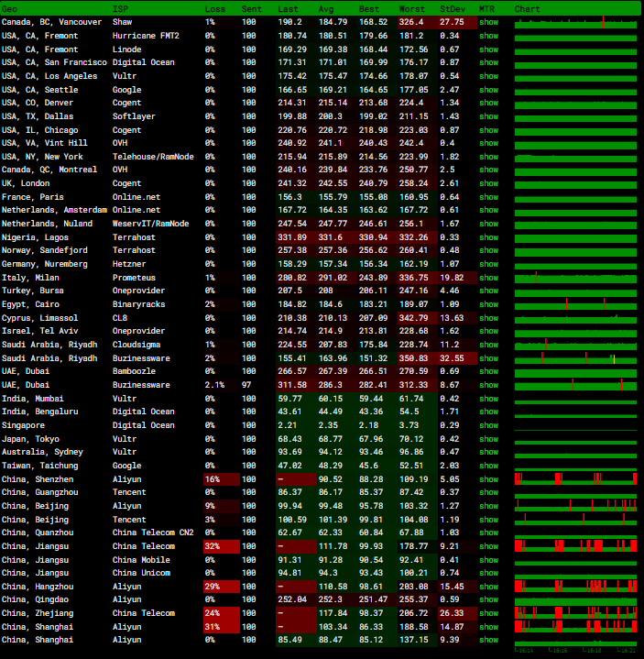Screen dimensions: 644x659
Task: Click show link for Singapore Digital Ocean
Action: (488, 425)
